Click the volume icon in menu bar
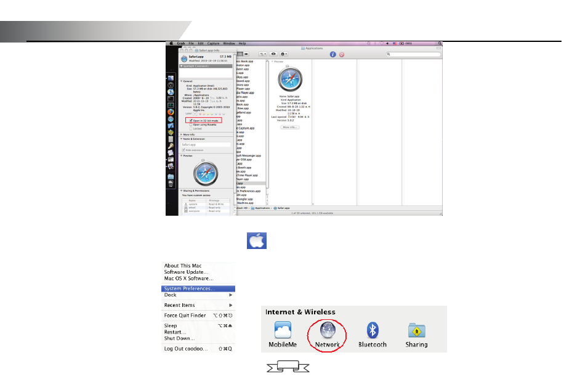Viewport: 588px width, 392px height. (x=387, y=43)
